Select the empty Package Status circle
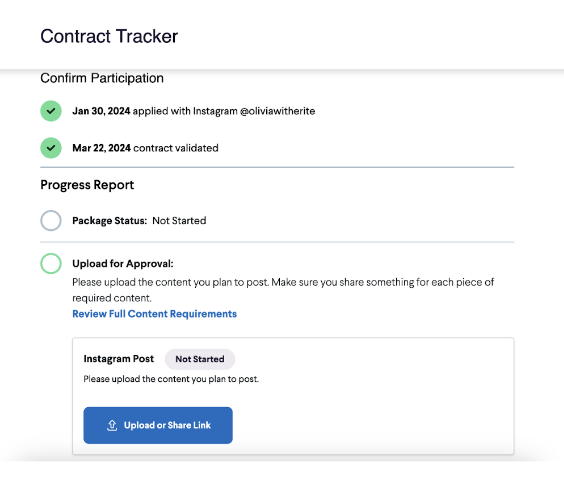This screenshot has height=486, width=564. (x=51, y=221)
